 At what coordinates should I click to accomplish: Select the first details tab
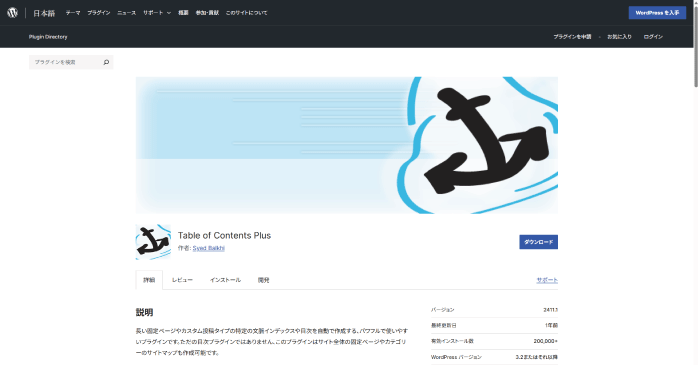coord(149,280)
